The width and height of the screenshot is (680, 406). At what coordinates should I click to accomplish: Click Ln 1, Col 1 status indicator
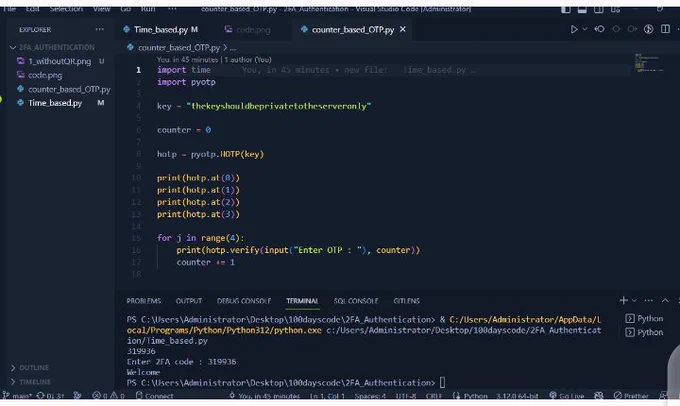click(327, 396)
